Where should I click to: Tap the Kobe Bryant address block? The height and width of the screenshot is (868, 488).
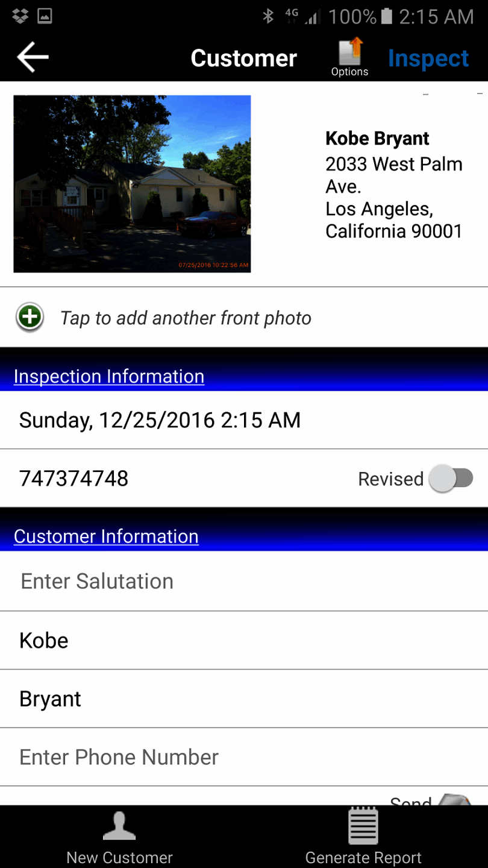pos(394,186)
